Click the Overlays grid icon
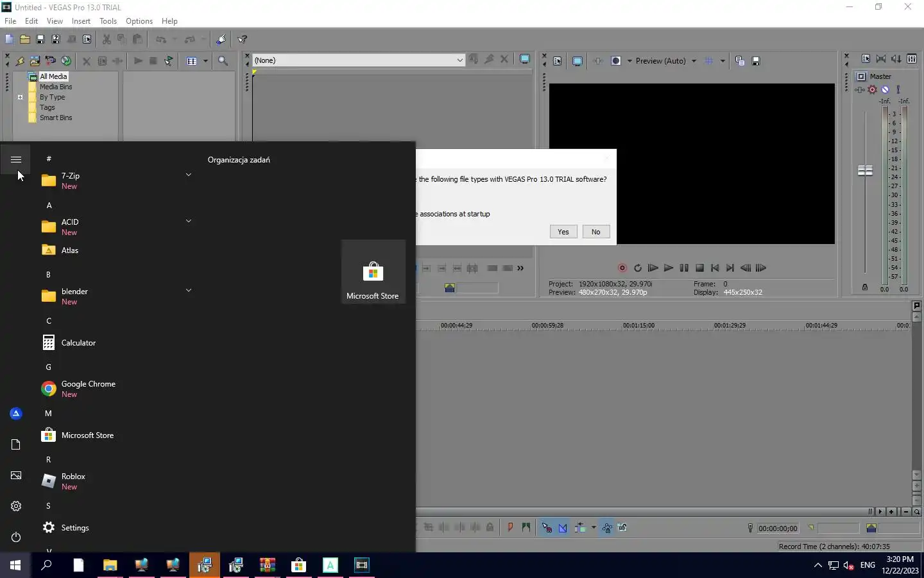The image size is (924, 578). (709, 61)
